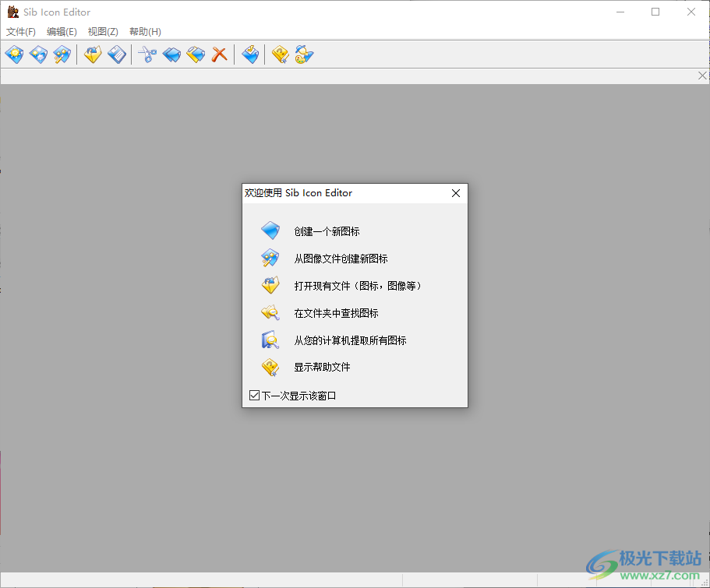This screenshot has height=588, width=710.
Task: Click the checkmark toolbar button
Action: point(250,55)
